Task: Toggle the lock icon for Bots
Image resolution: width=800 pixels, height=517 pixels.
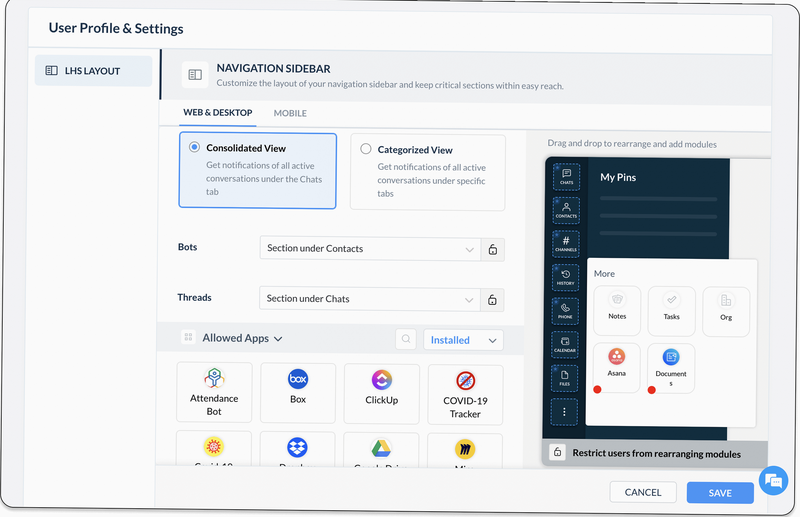Action: [x=493, y=250]
